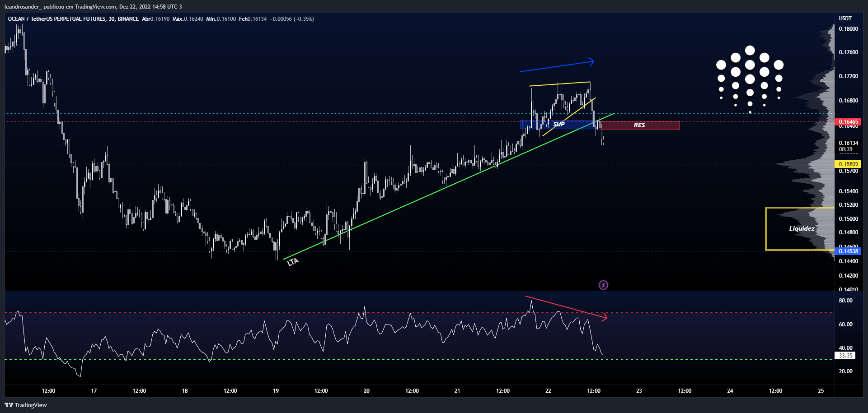Click date 18 on the time axis
Image resolution: width=868 pixels, height=413 pixels.
coord(185,391)
